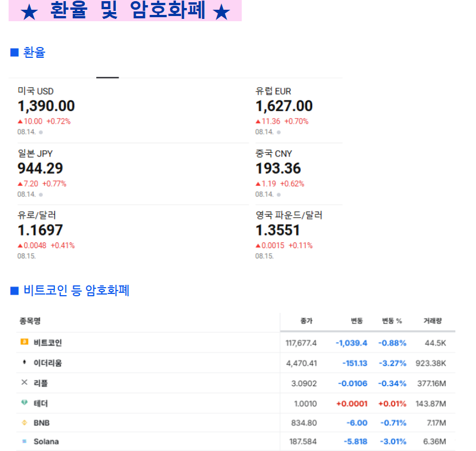
Task: Click BNB closing price 834.80
Action: pos(304,423)
